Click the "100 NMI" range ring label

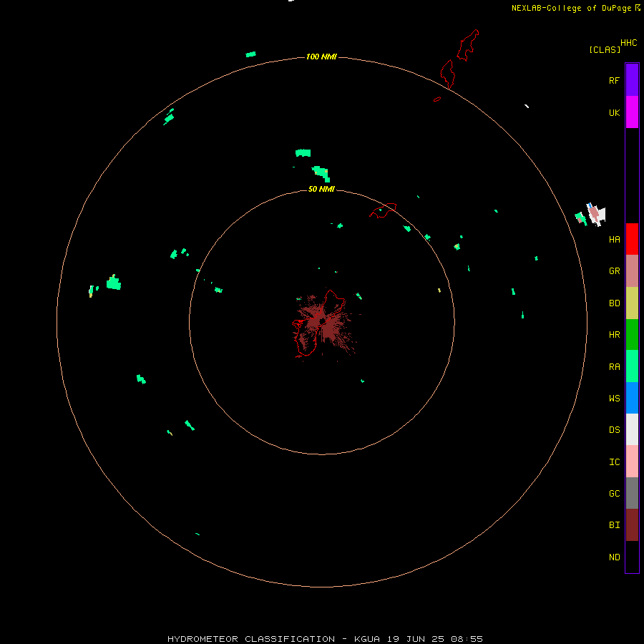click(x=321, y=57)
